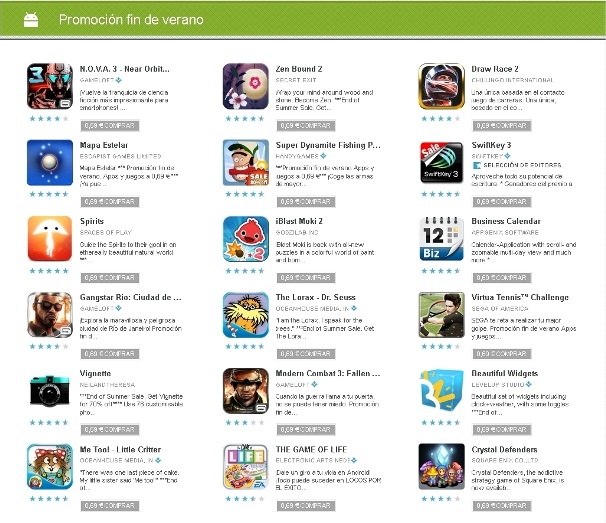Open the Business Calendar app icon
Screen dimensions: 606x523
[x=441, y=239]
